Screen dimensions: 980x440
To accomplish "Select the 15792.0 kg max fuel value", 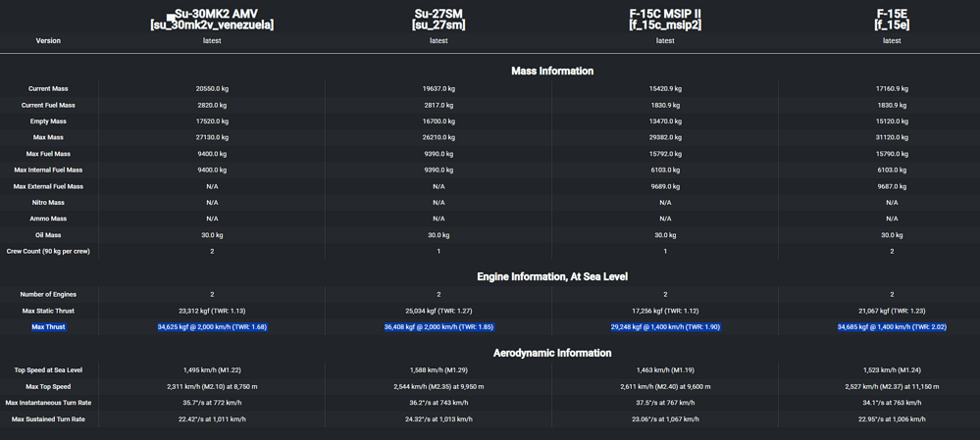I will [665, 154].
